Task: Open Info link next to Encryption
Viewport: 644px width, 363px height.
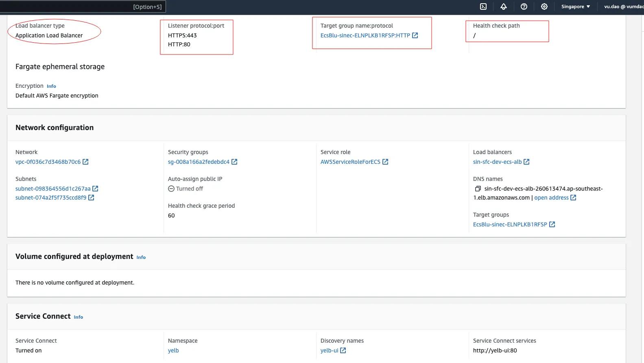Action: [51, 86]
